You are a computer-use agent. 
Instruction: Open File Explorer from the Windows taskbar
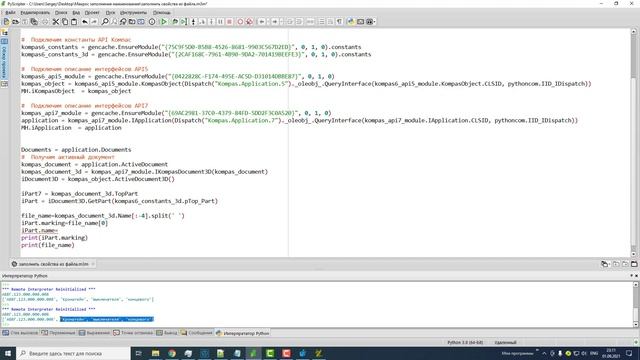tap(155, 353)
